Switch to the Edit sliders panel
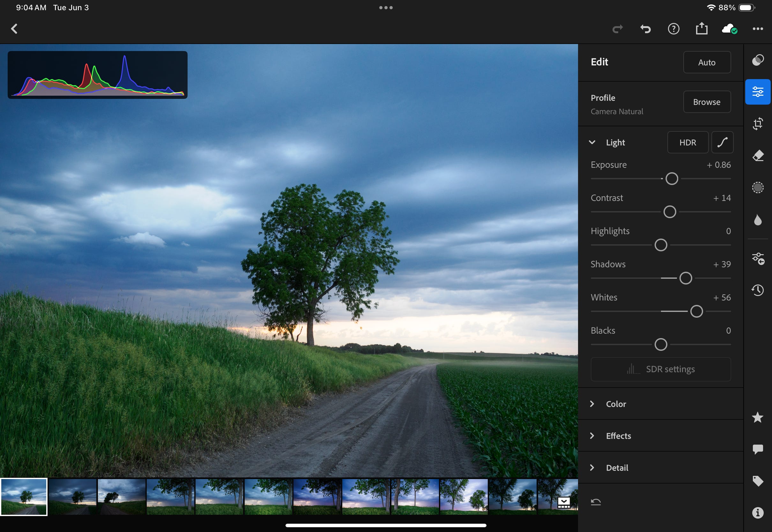The image size is (772, 532). 758,92
